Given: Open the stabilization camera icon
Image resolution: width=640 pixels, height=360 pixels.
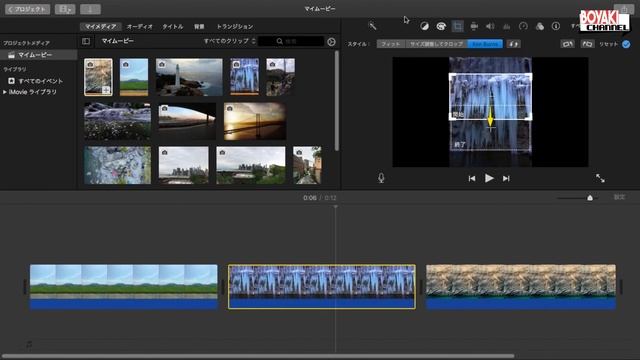Looking at the screenshot, I should [x=474, y=26].
